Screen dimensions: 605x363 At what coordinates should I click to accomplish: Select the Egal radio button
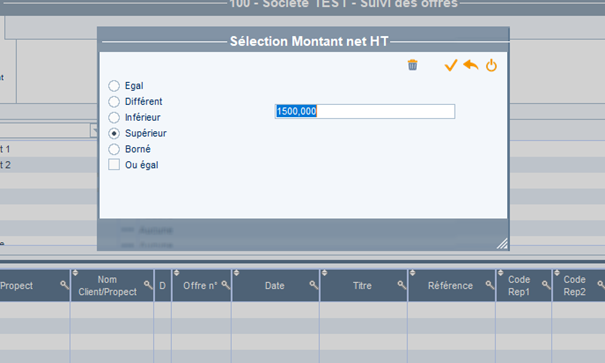coord(114,86)
